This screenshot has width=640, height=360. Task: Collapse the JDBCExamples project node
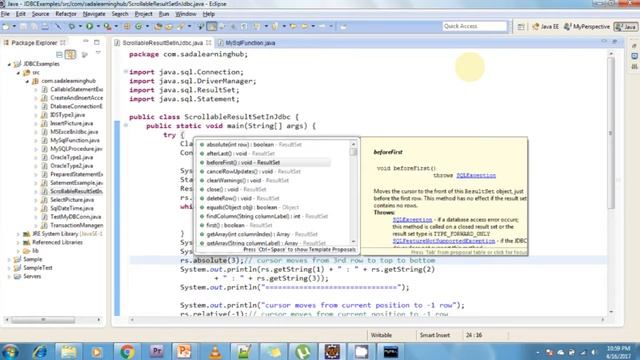coord(9,64)
